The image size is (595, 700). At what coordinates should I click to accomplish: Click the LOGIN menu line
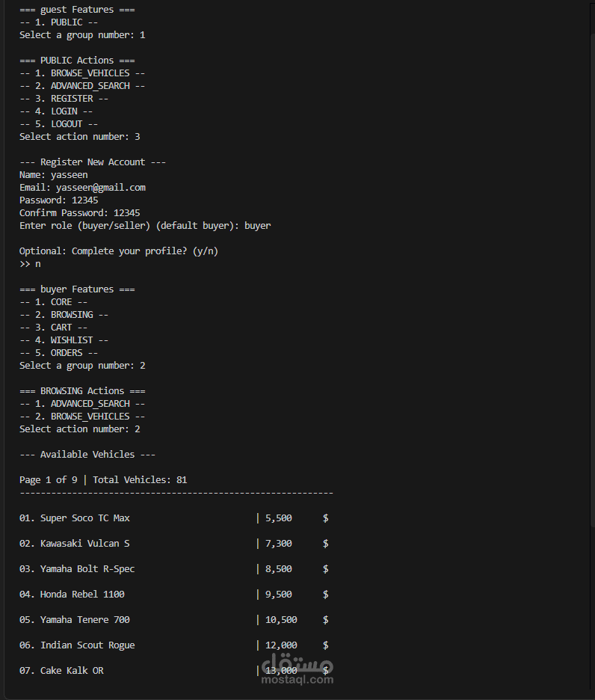(56, 111)
